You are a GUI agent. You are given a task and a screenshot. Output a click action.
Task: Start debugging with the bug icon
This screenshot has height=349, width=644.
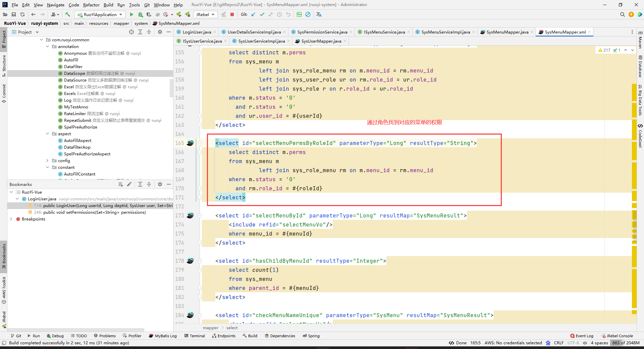click(140, 14)
